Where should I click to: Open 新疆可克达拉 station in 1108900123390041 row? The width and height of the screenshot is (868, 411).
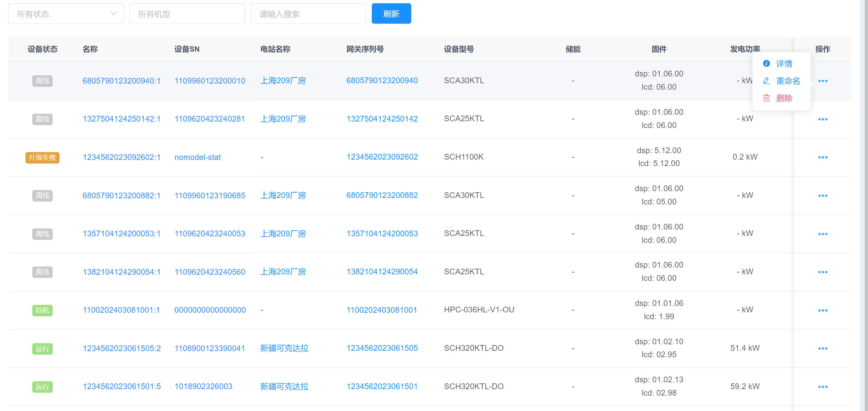click(x=284, y=348)
